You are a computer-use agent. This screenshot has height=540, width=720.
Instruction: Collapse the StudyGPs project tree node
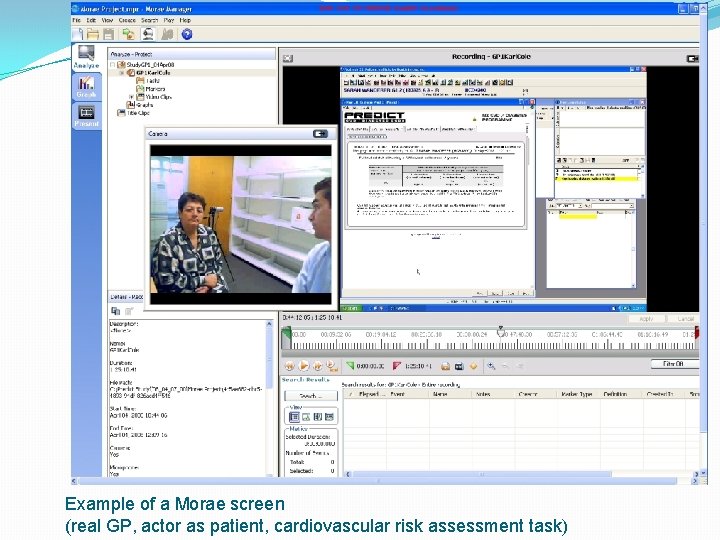pyautogui.click(x=113, y=65)
